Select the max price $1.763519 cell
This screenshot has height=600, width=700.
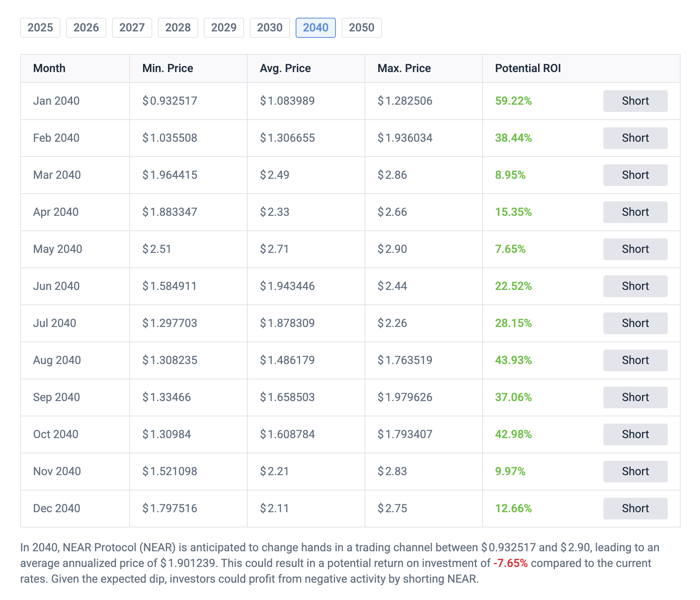[x=424, y=360]
